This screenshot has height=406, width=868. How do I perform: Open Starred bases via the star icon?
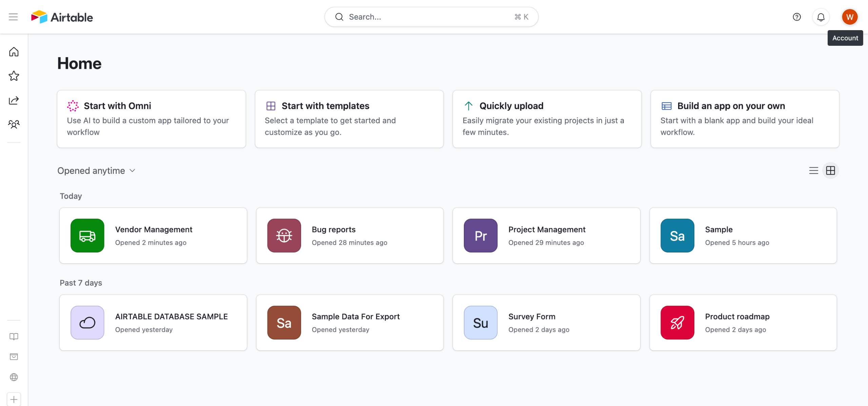[x=14, y=76]
